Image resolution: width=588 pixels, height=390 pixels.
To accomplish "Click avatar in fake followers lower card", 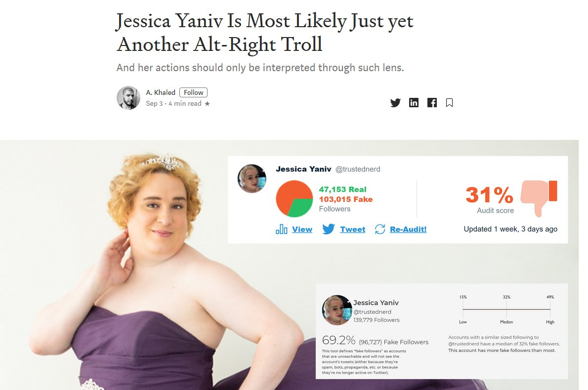I will (337, 310).
